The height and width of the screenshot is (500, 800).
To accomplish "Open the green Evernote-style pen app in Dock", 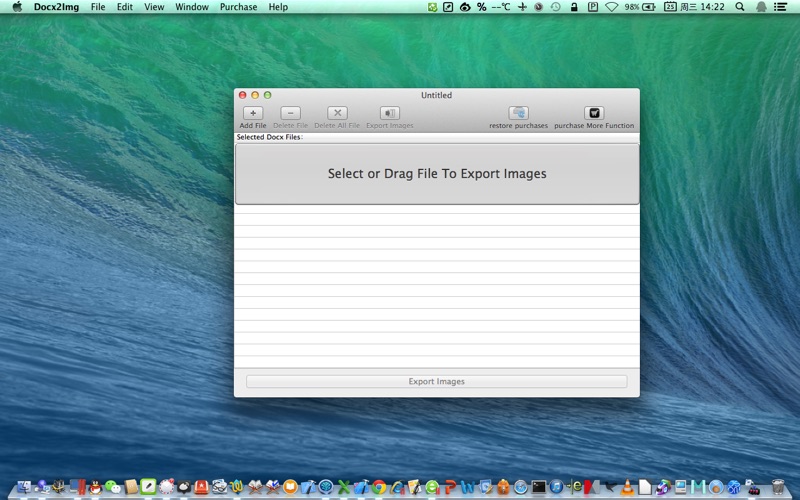I will pos(148,486).
